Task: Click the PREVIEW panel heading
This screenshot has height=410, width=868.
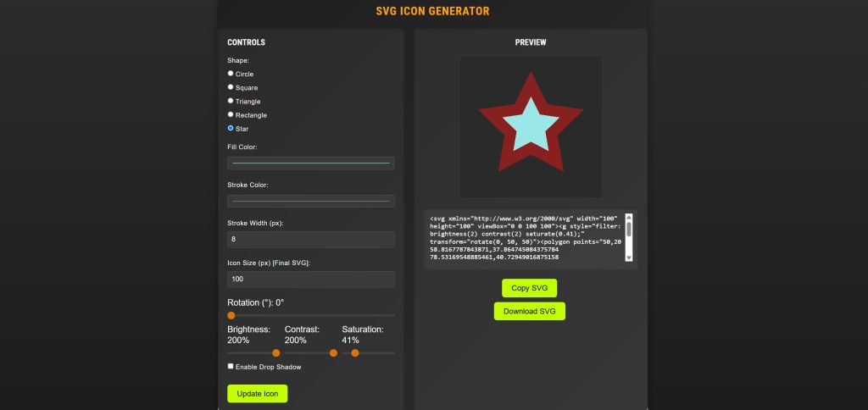Action: tap(531, 42)
